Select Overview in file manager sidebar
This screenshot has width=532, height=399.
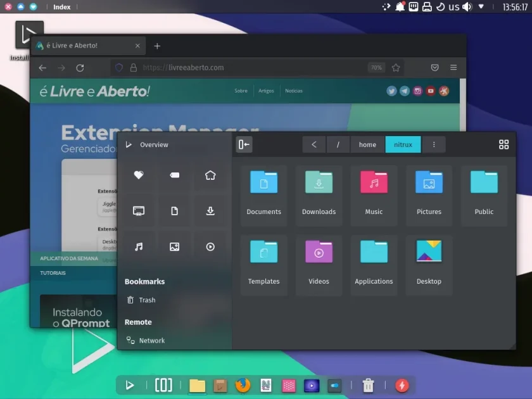(174, 144)
